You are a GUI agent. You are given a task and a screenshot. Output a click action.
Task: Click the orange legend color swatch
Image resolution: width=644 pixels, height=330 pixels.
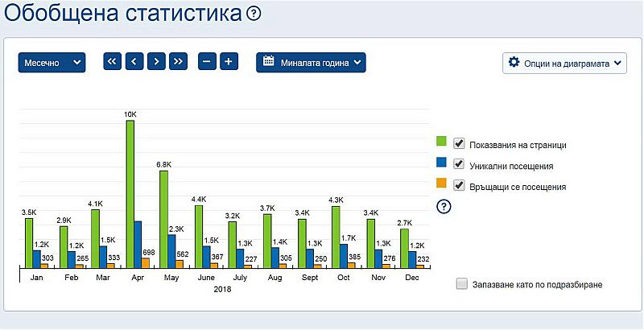[441, 185]
